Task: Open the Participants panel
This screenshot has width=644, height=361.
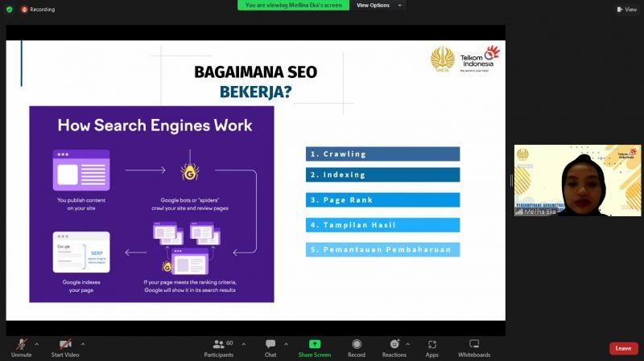Action: [x=218, y=347]
